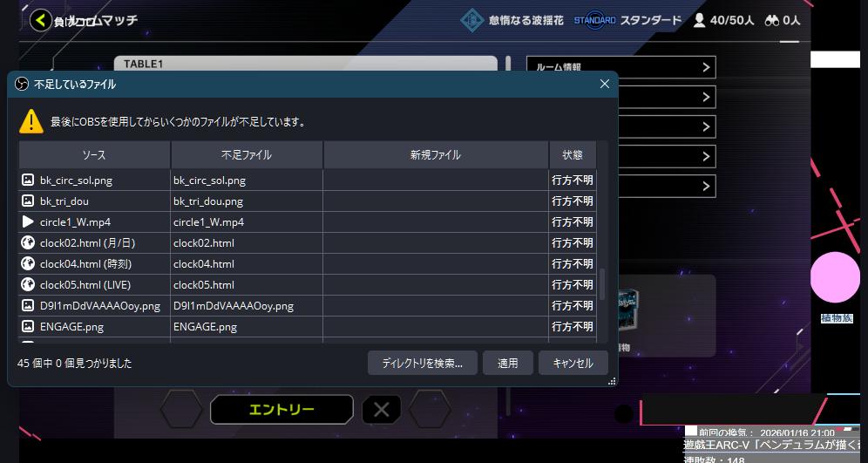Click the globe icon for clock05.html (LIVE)
Screen dimensions: 868x463
[28, 285]
